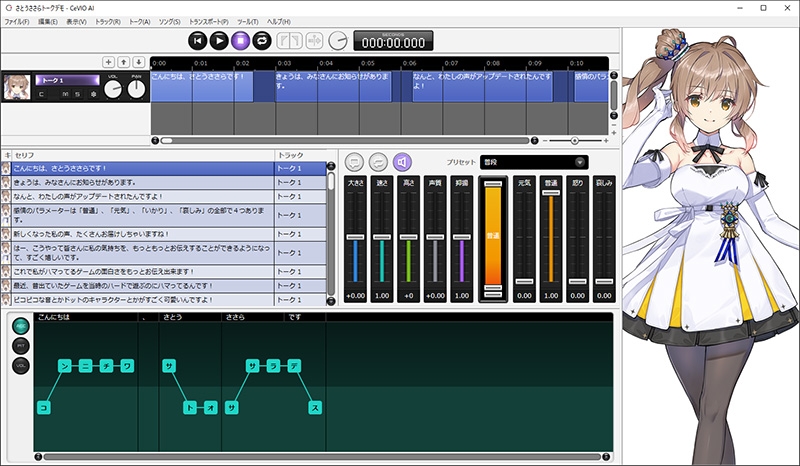The height and width of the screenshot is (466, 800).
Task: Open the ツール(T) menu
Action: [248, 22]
